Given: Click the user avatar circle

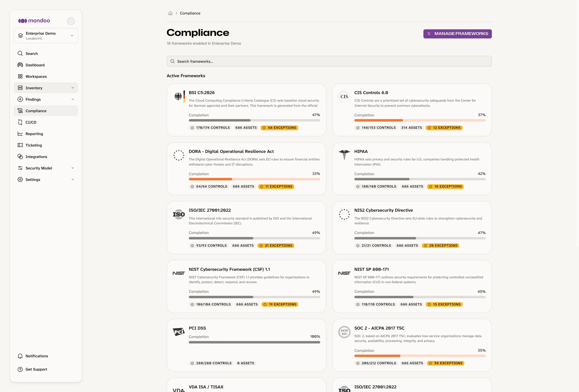Looking at the screenshot, I should 71,21.
